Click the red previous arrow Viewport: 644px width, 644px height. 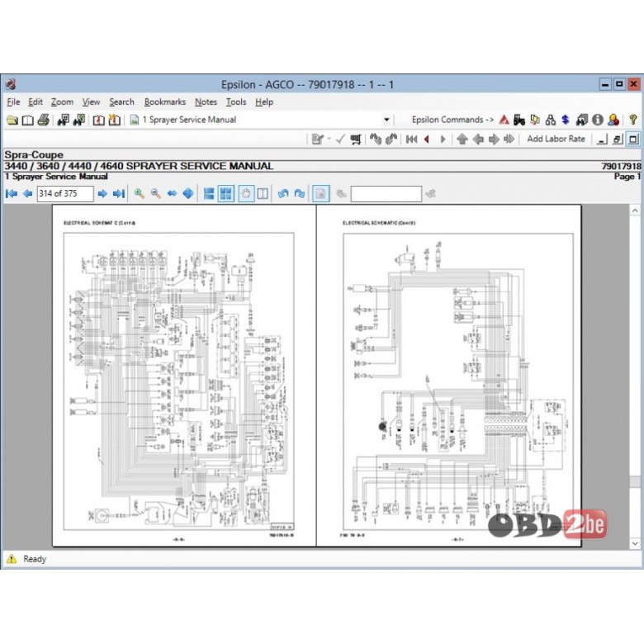[x=427, y=140]
